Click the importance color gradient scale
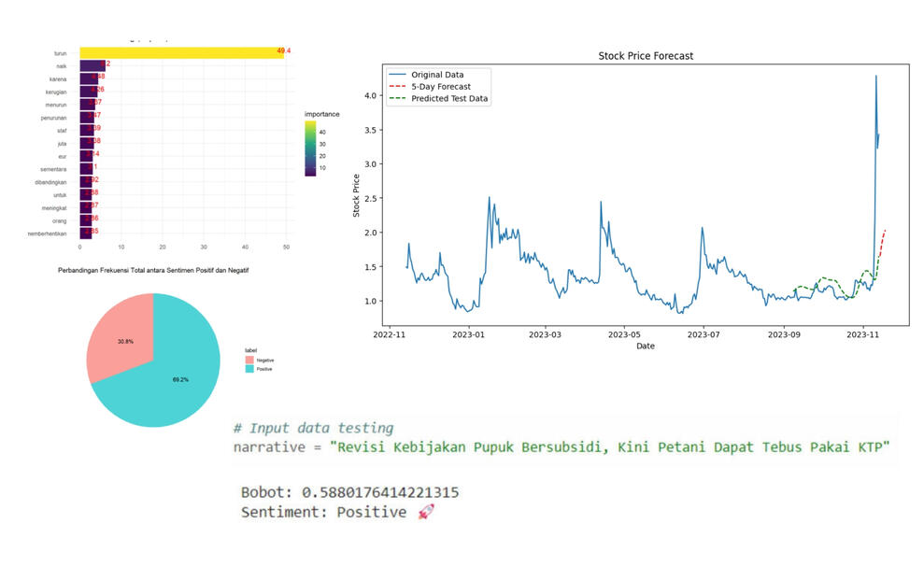 (310, 149)
